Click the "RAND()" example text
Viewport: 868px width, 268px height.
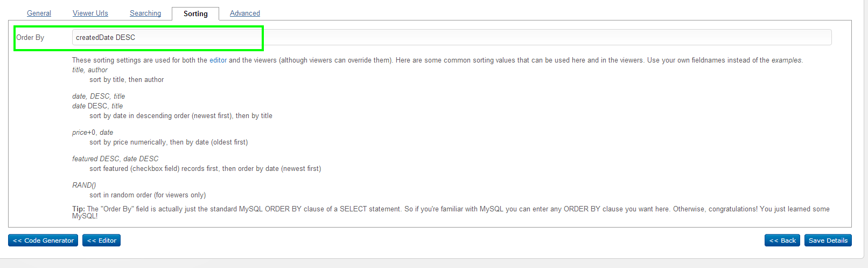coord(84,185)
